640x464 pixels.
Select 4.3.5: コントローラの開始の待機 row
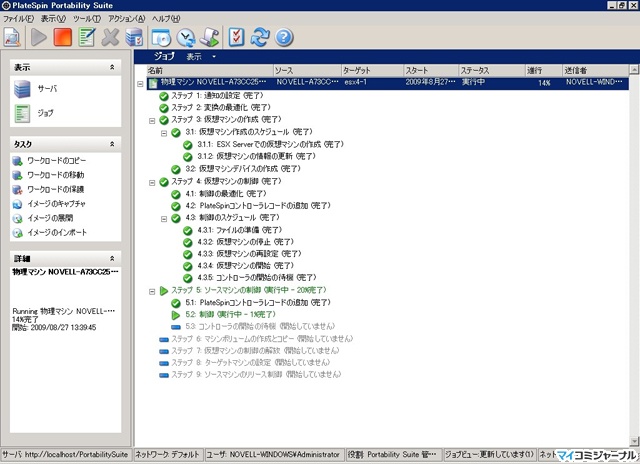(257, 278)
